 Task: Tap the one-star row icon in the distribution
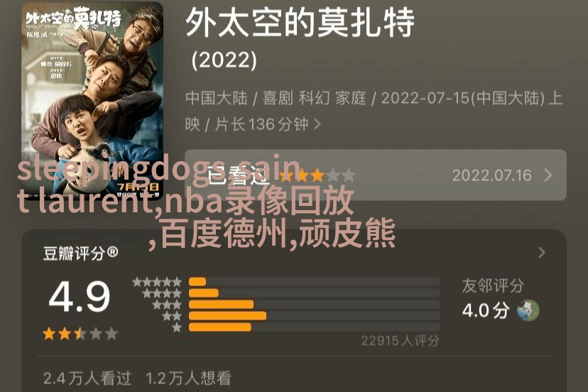coord(177,327)
